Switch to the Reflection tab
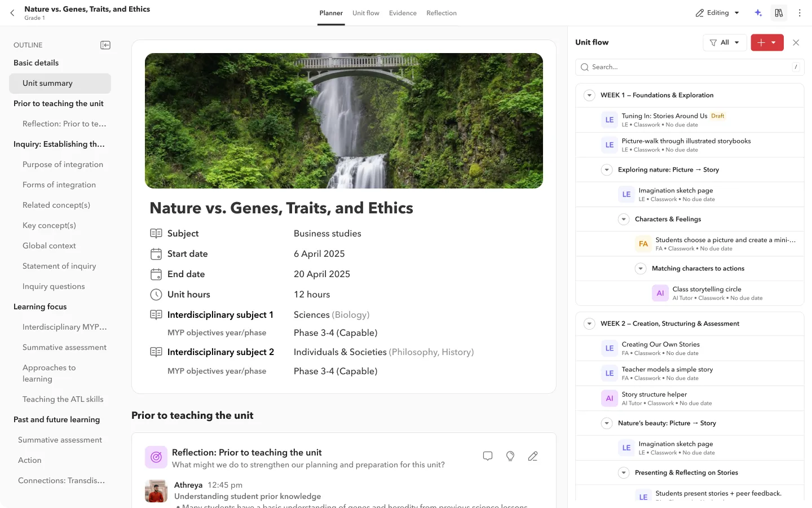Screen dimensions: 812x508 [x=442, y=13]
